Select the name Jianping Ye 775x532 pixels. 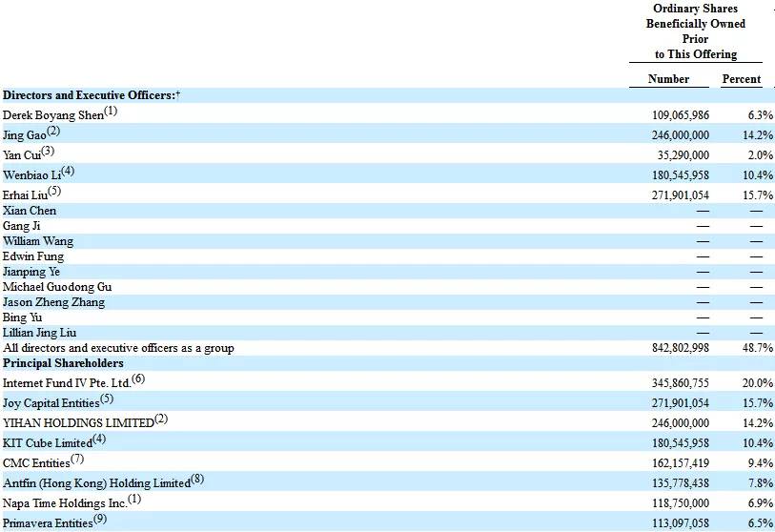click(x=31, y=272)
